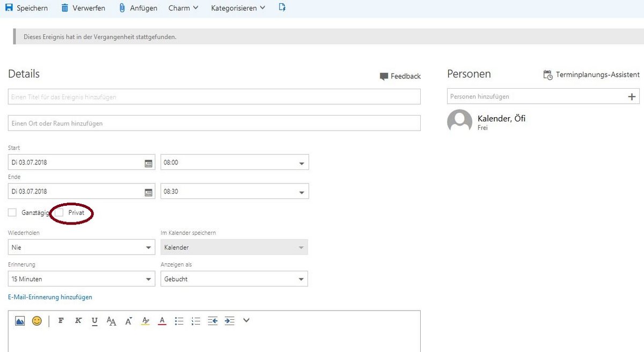Open the emoji picker smiley icon
This screenshot has width=644, height=352.
pos(36,321)
